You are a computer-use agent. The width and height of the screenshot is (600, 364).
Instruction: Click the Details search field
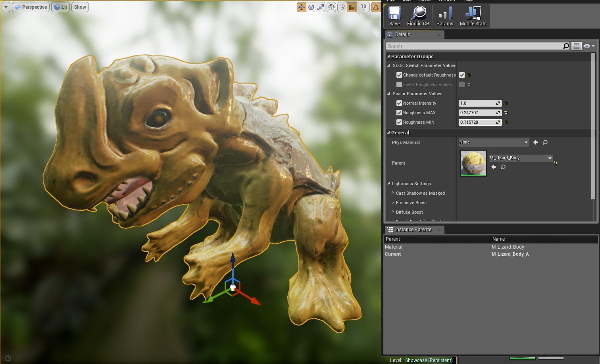tap(474, 46)
